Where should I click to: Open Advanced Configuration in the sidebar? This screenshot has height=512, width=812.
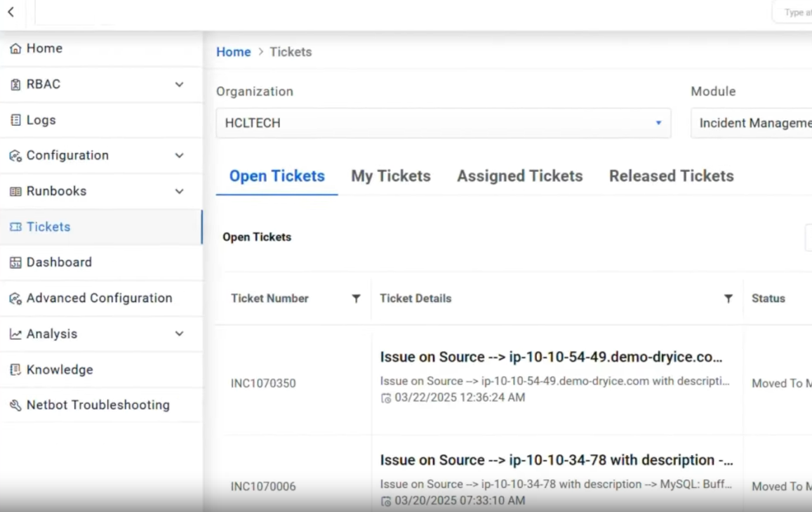(x=101, y=298)
